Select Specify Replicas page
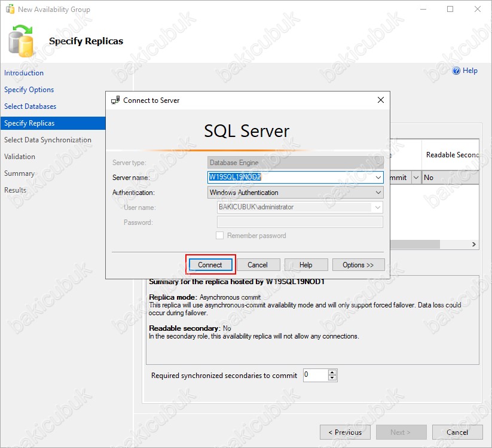Viewport: 492px width, 448px height. pos(53,123)
